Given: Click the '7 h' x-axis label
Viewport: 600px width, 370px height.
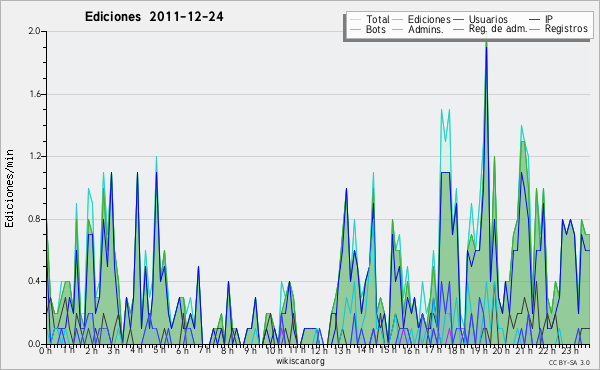Looking at the screenshot, I should point(204,351).
